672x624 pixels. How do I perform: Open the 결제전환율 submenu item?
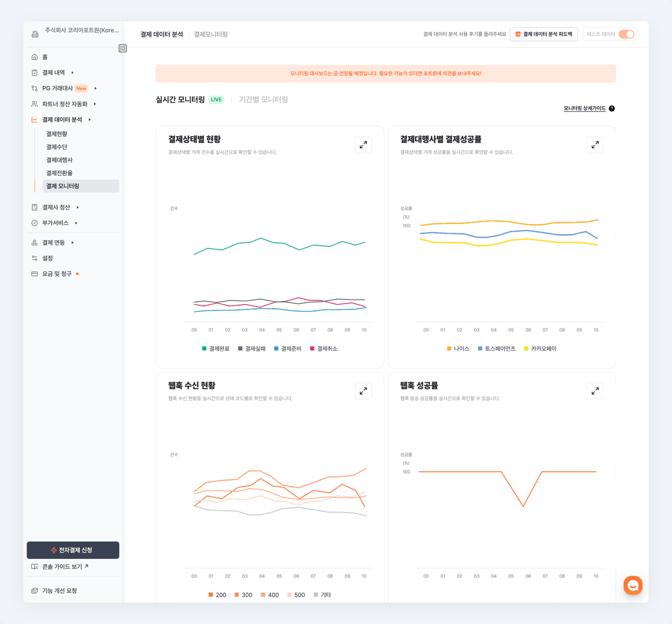click(59, 173)
